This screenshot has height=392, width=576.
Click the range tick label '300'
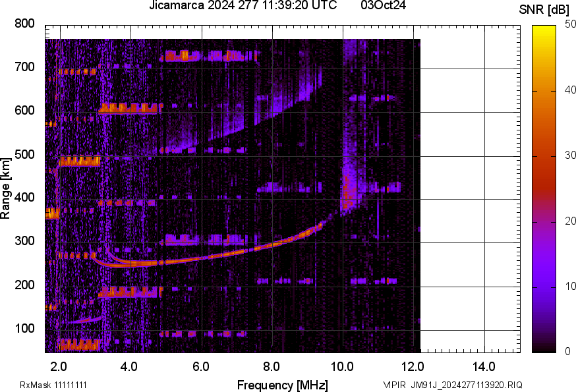point(24,241)
